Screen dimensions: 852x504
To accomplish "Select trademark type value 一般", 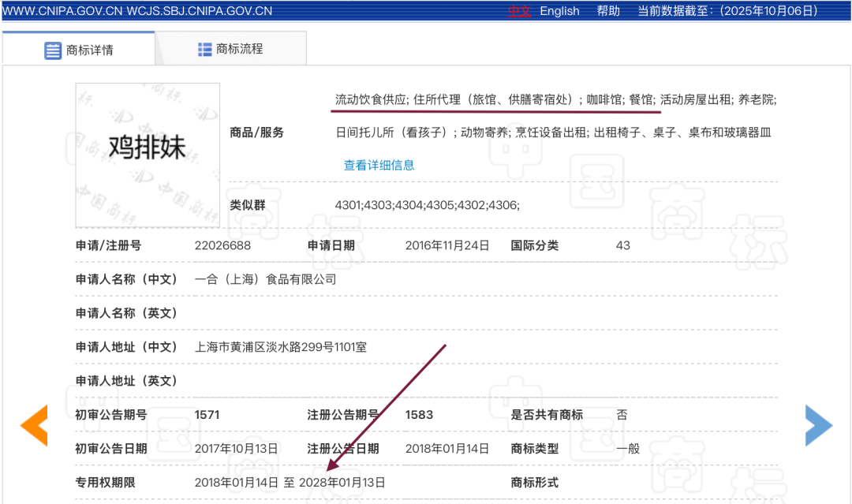I will click(628, 449).
